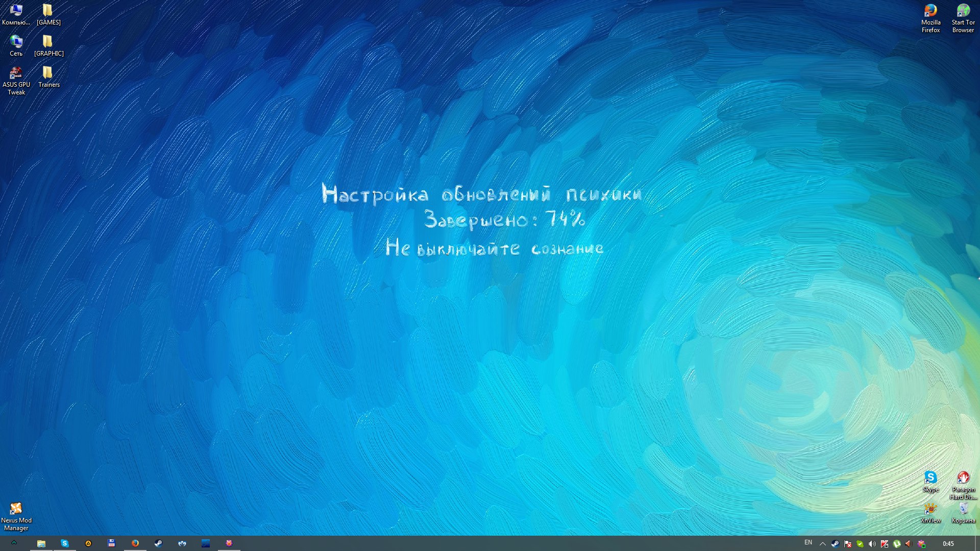Click the Skype desktop shortcut
Screen dimensions: 980x551
tap(930, 478)
